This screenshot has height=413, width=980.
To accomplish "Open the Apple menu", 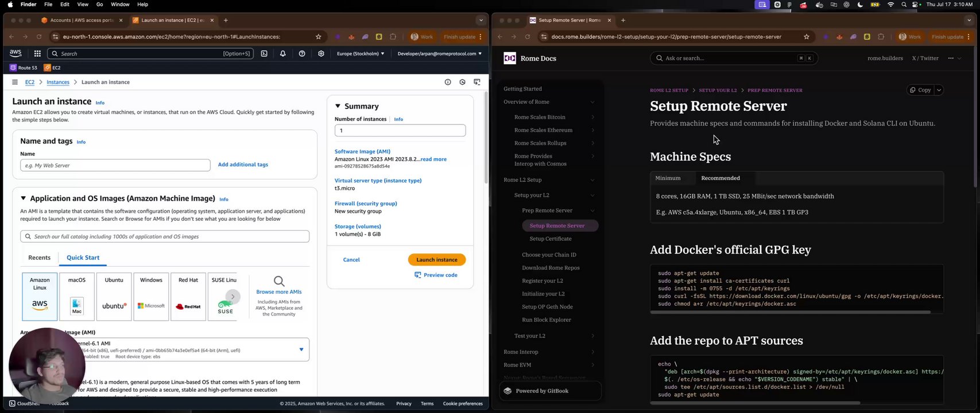I will (x=10, y=5).
